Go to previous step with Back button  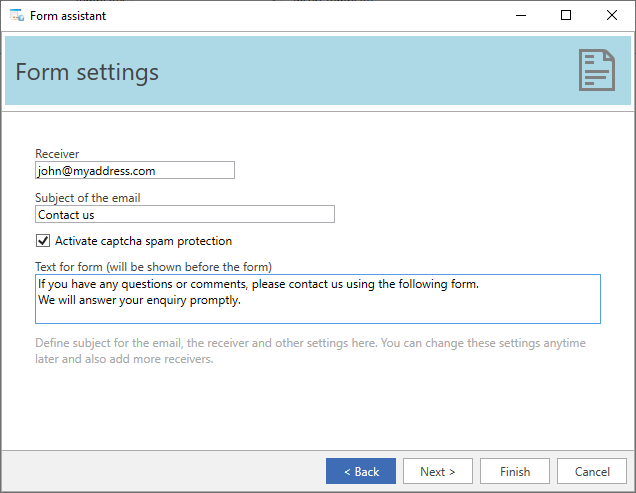pyautogui.click(x=361, y=471)
